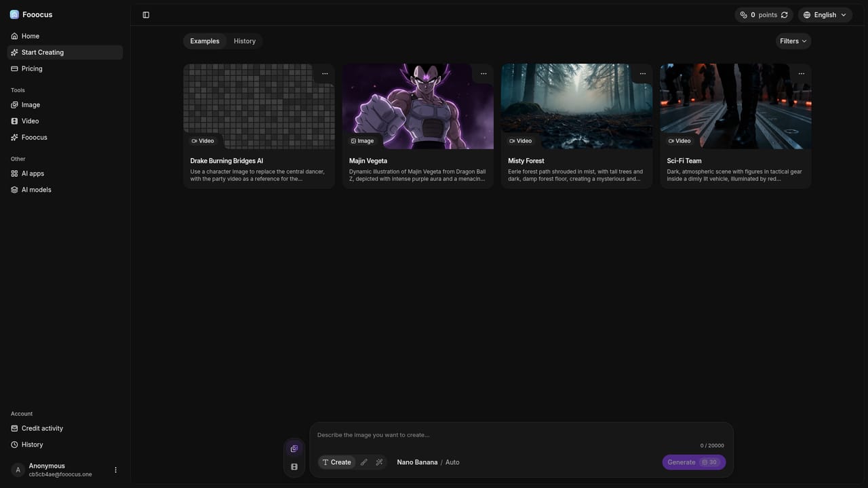Open more options on Drake Burning Bridges card
868x488 pixels.
[325, 73]
